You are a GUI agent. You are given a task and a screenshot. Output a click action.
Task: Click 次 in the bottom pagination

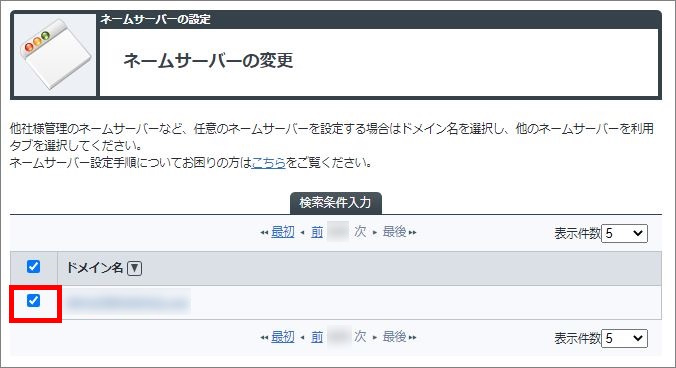(360, 337)
